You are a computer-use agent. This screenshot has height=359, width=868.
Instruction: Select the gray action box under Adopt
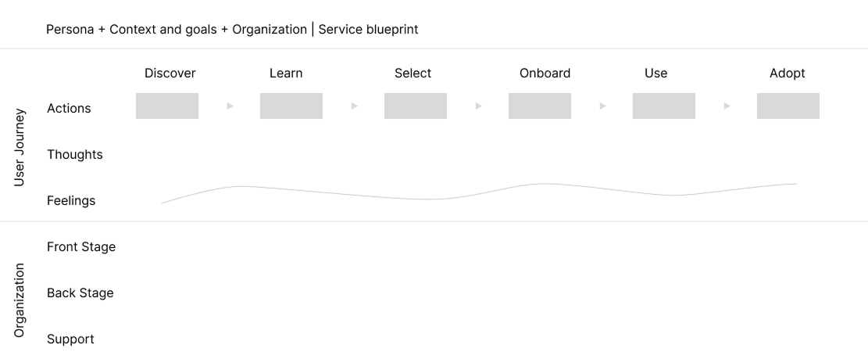point(788,106)
